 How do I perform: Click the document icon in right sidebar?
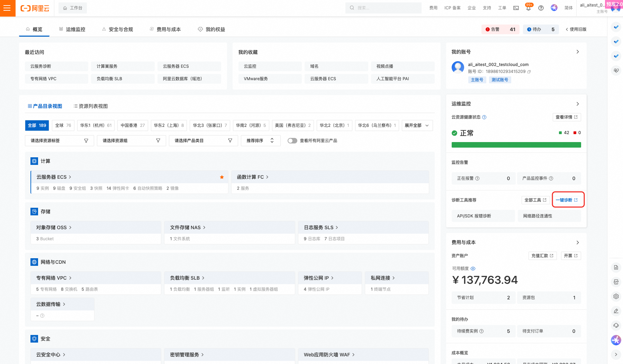616,267
